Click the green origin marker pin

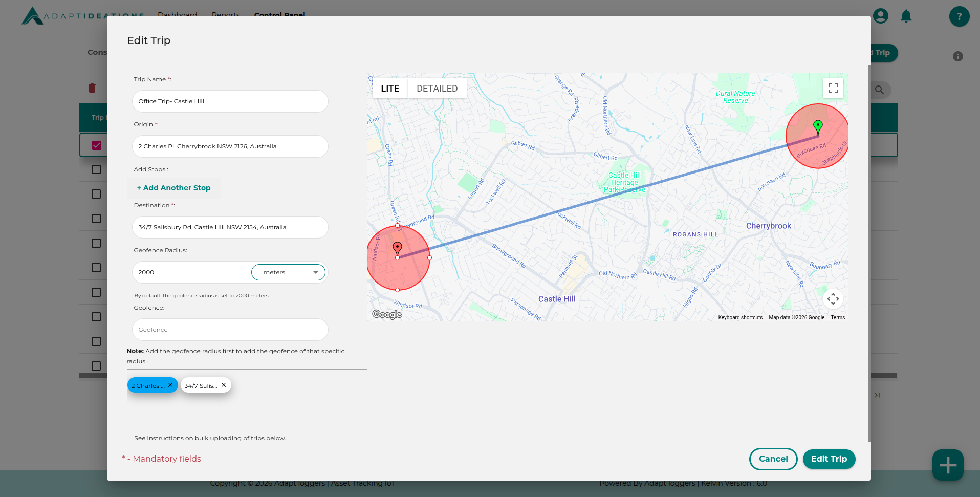tap(818, 126)
